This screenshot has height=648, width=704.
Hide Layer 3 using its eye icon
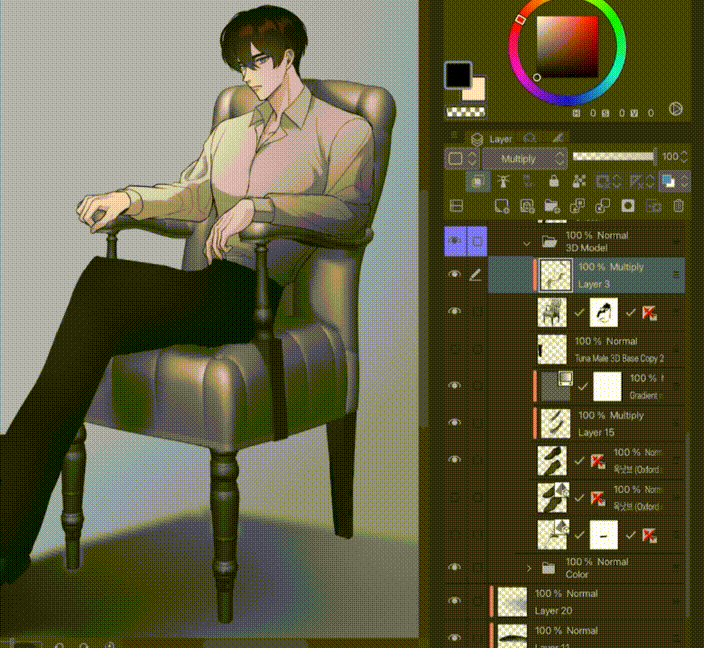pyautogui.click(x=454, y=274)
